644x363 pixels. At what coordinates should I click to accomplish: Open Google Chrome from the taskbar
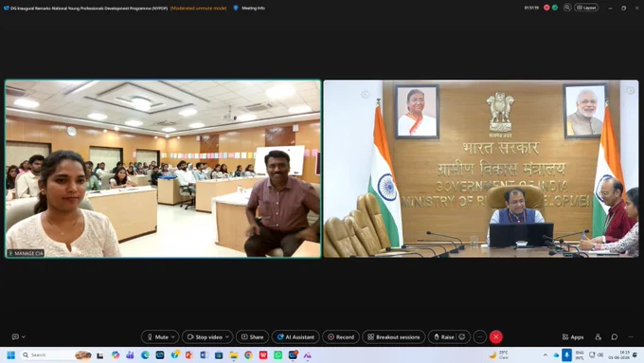click(248, 354)
